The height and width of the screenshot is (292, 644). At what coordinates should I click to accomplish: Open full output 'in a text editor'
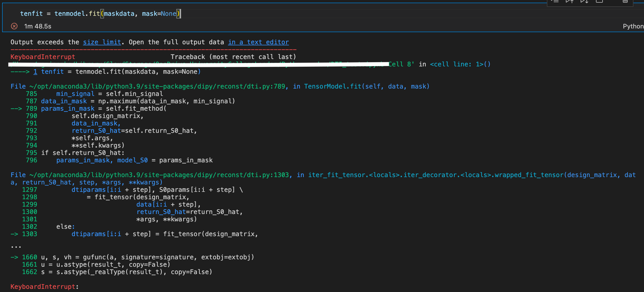258,42
